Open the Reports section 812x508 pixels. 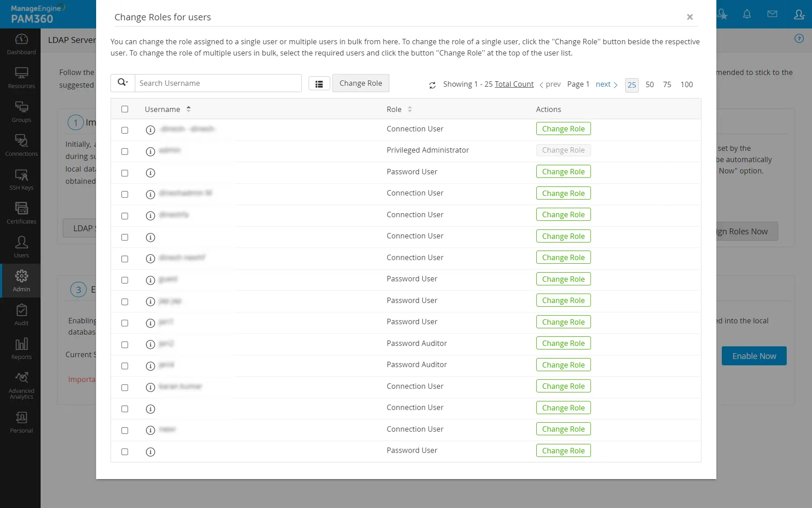(x=21, y=348)
